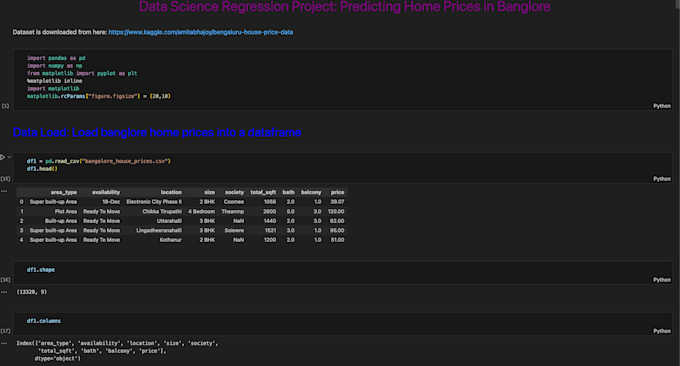Click the 19-Dec availability cell
The height and width of the screenshot is (366, 680).
click(111, 202)
